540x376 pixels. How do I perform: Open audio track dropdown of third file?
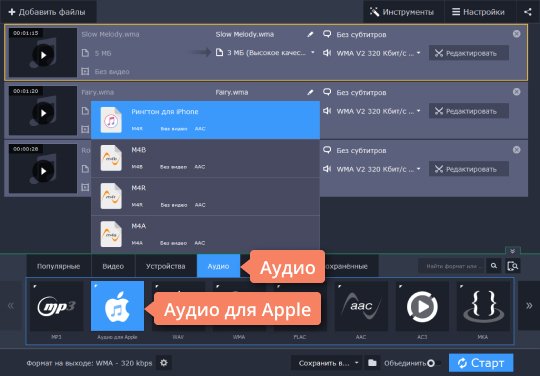point(372,169)
